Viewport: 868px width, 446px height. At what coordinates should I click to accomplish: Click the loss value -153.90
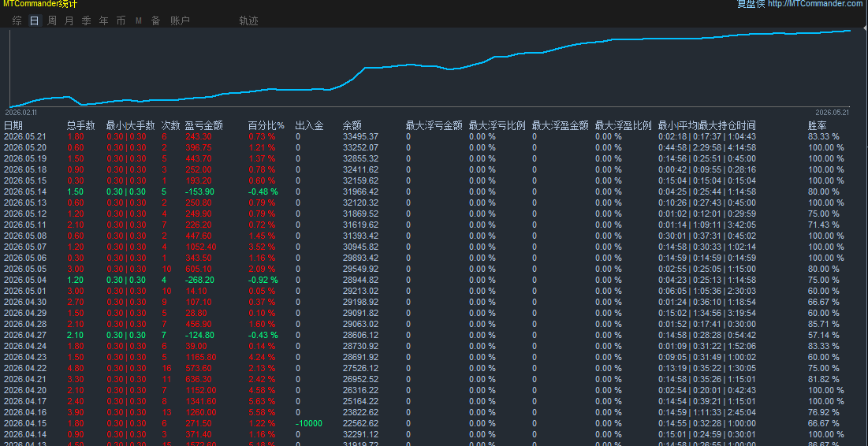pos(199,192)
